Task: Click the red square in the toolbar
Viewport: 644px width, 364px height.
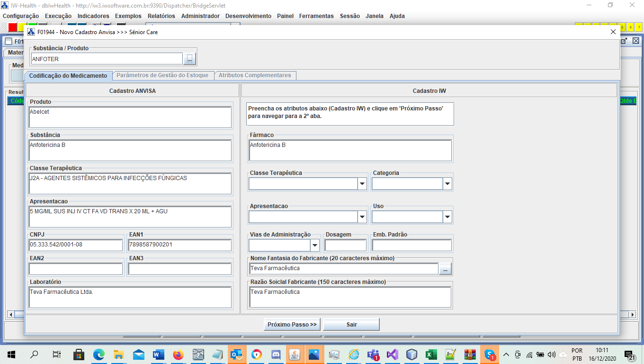Action: [x=12, y=27]
